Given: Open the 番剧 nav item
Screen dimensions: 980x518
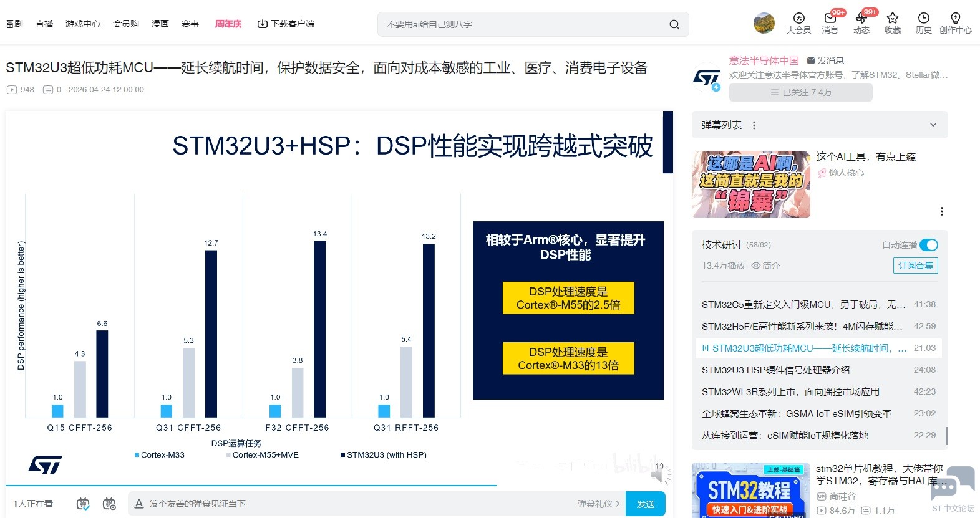Looking at the screenshot, I should point(14,24).
